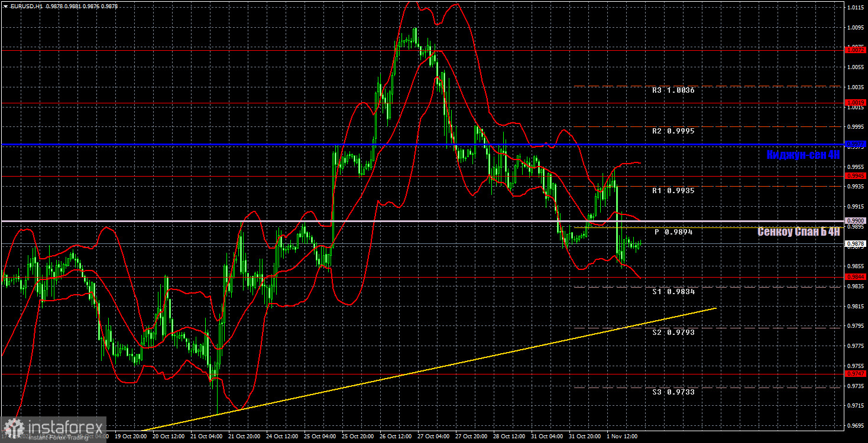Click the white 0.9900 Senkou price tag

[856, 221]
